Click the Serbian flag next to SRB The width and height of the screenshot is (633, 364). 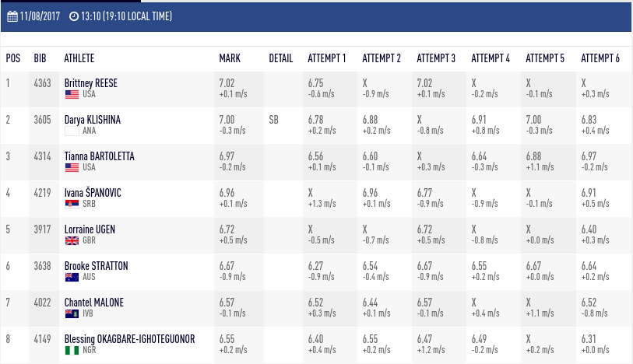coord(72,205)
